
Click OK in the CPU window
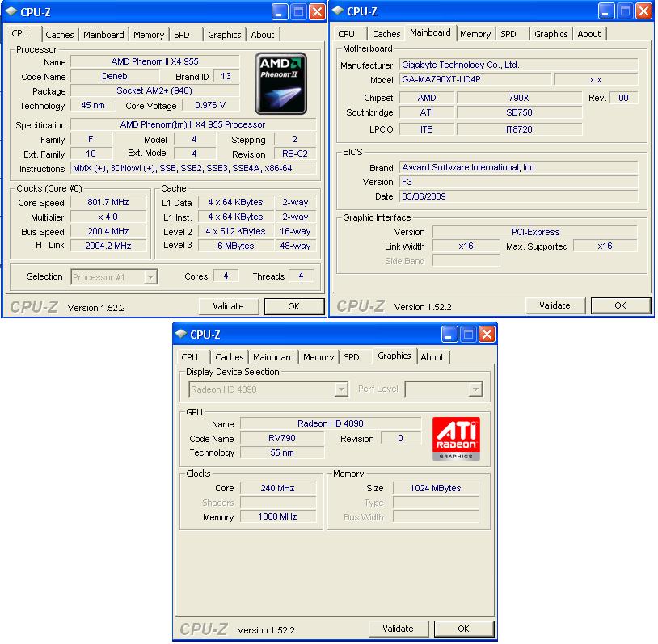click(293, 306)
